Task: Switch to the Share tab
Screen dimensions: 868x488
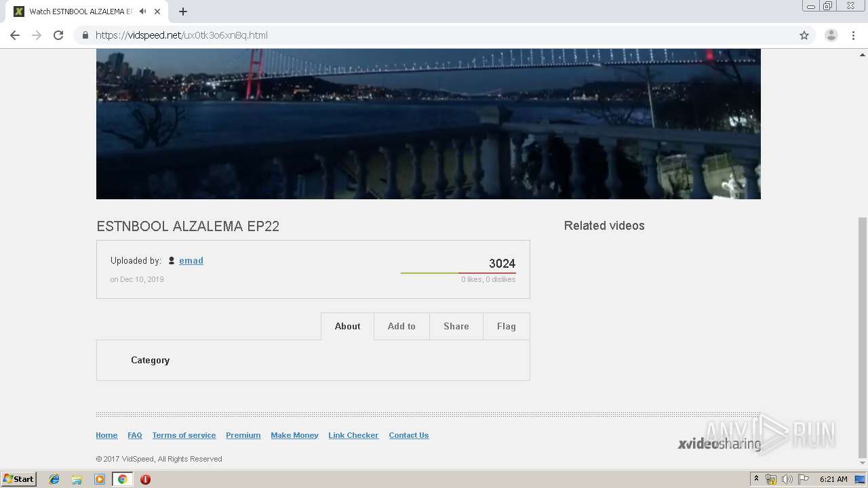Action: click(456, 326)
